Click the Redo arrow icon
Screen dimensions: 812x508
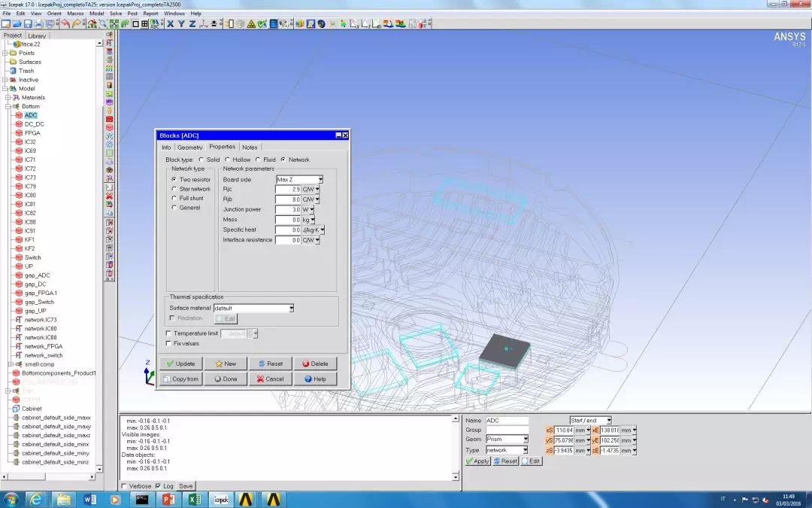77,24
